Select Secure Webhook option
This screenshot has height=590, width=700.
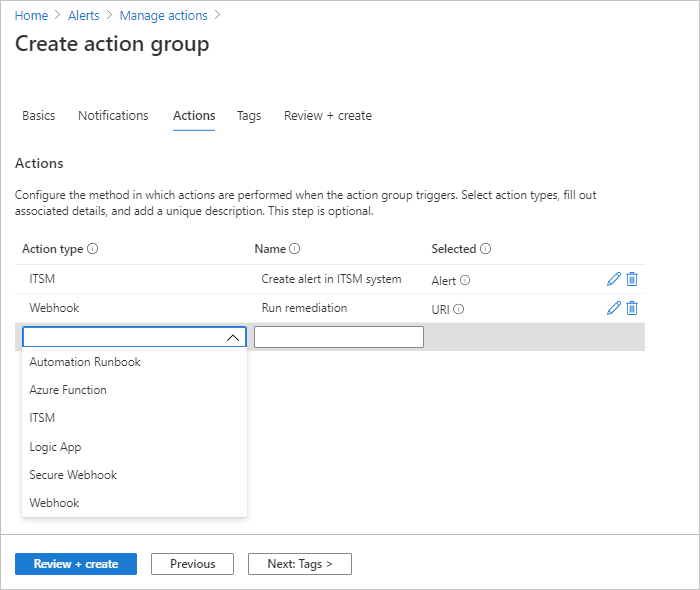click(73, 475)
